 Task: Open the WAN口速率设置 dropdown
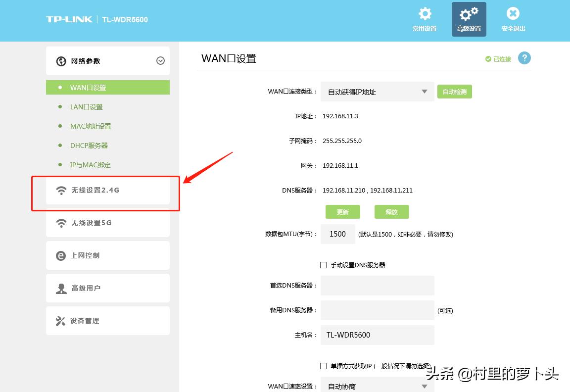pos(377,386)
